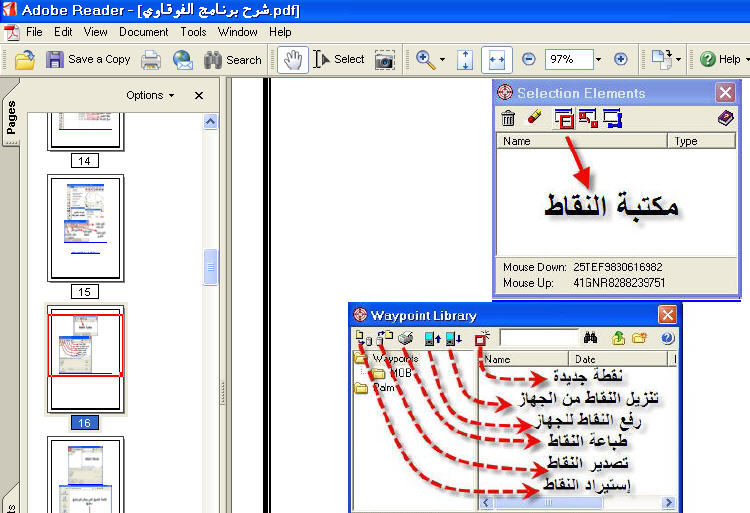Set view to Fit Page

(464, 60)
